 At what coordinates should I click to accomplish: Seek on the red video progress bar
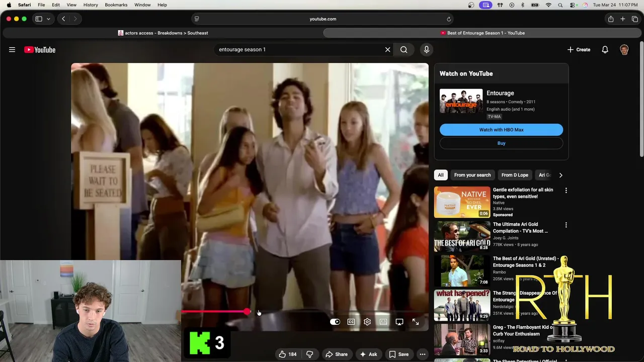(x=215, y=312)
